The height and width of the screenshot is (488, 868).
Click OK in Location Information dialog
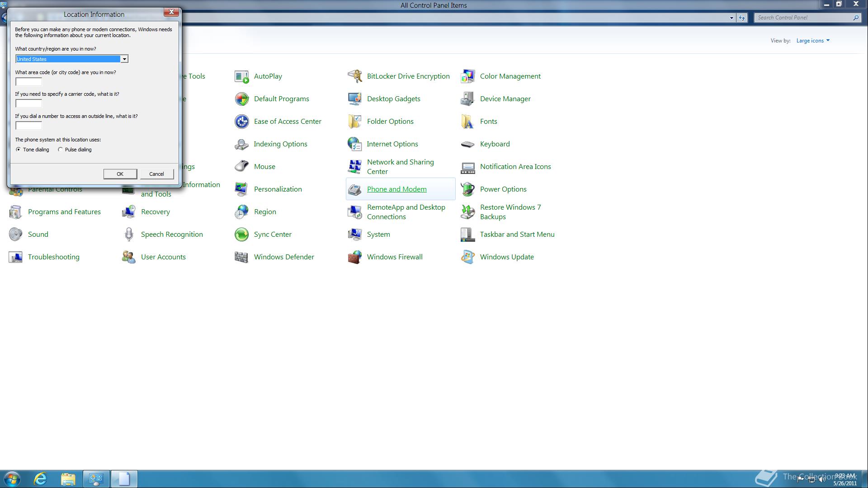[120, 174]
